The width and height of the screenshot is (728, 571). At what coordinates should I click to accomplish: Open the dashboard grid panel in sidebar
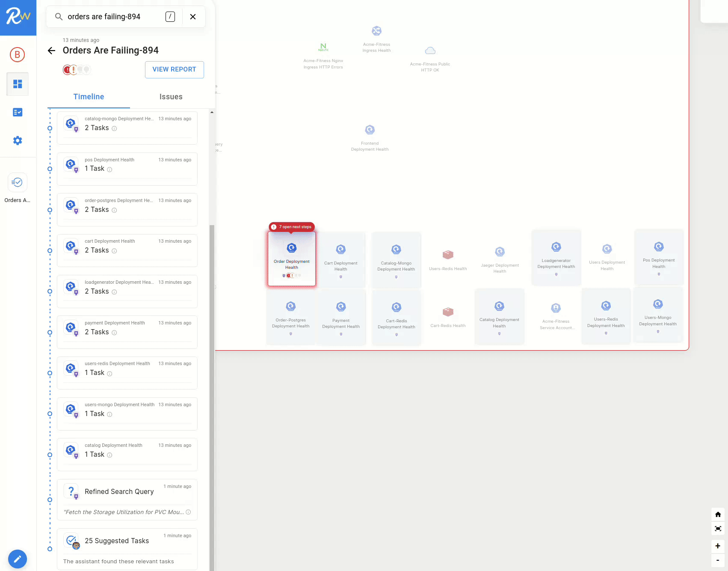click(18, 84)
